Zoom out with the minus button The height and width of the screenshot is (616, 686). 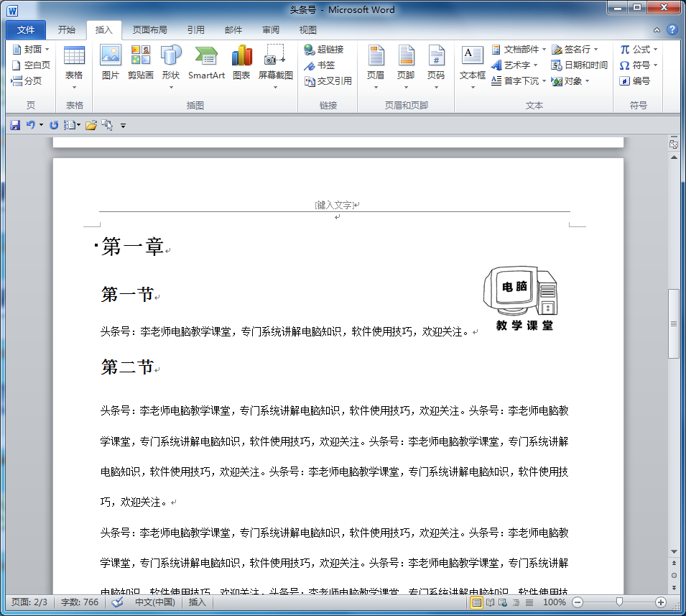(578, 602)
